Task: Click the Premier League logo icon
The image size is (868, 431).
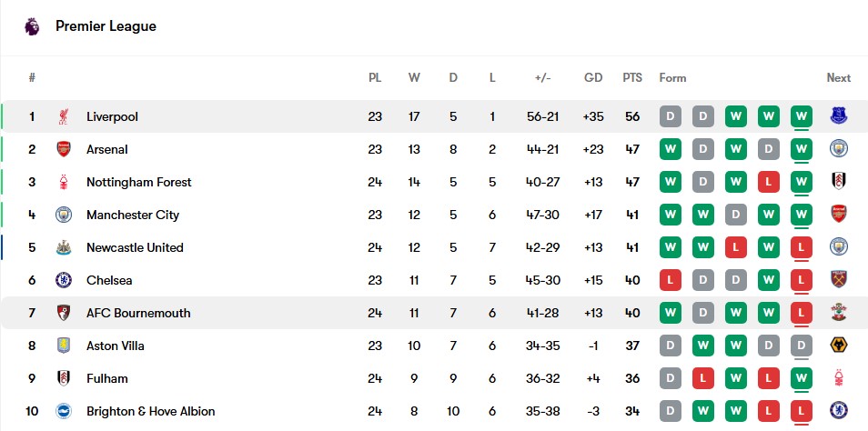Action: (x=32, y=26)
